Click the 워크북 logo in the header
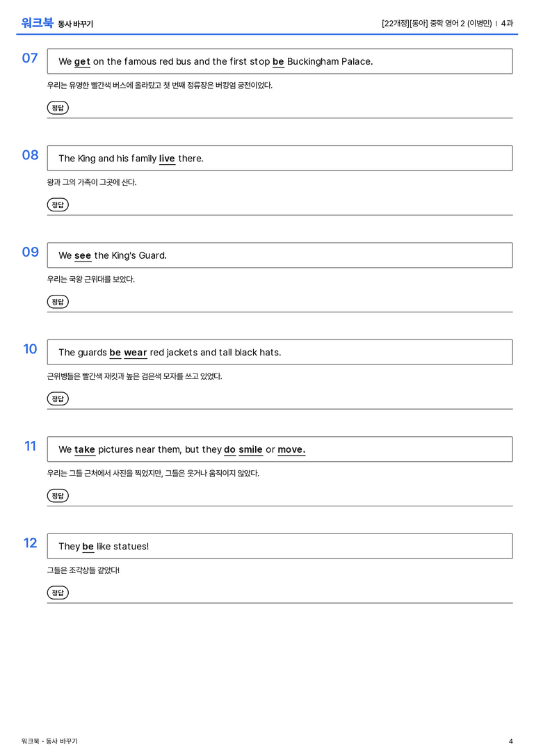 37,23
